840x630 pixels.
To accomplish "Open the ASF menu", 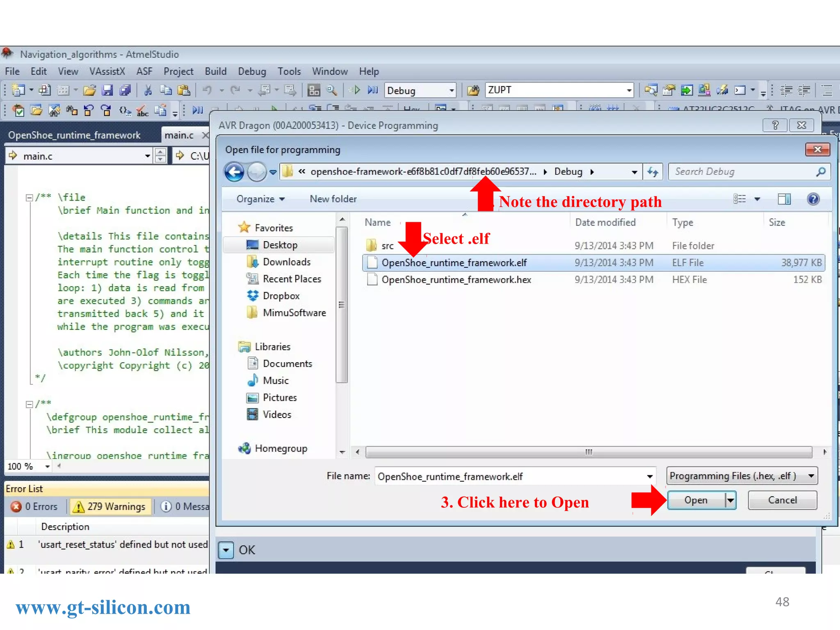I will click(144, 71).
